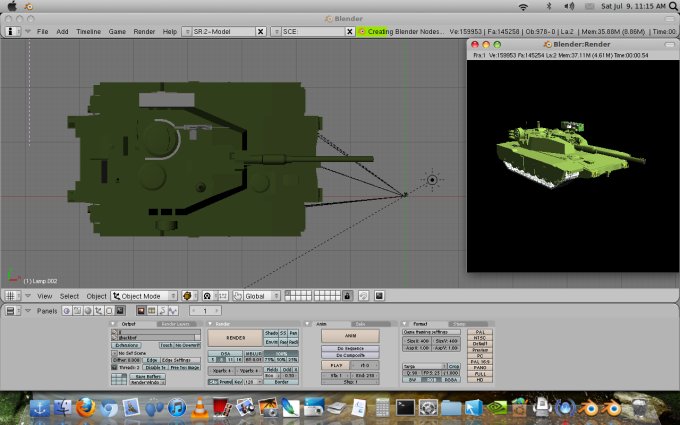Click the lamp object in 3D viewport
680x425 pixels.
pyautogui.click(x=432, y=180)
